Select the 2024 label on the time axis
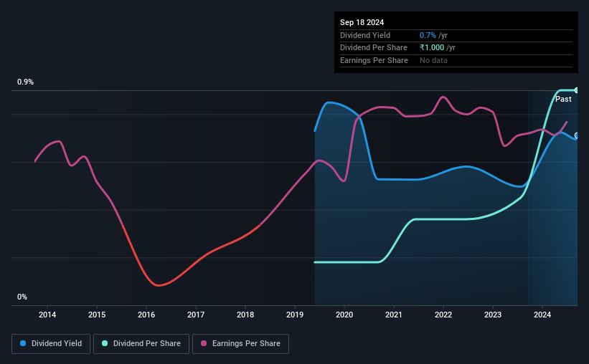The image size is (589, 364). click(542, 315)
